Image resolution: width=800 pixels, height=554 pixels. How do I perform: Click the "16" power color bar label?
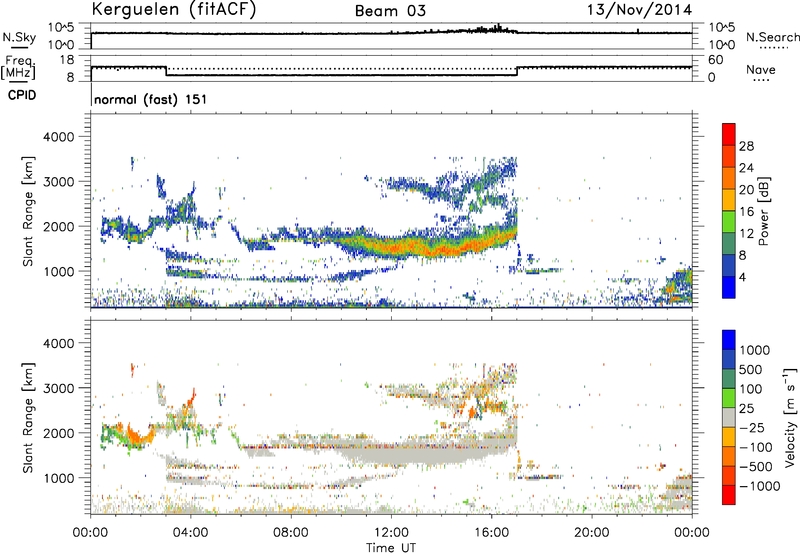(x=746, y=212)
